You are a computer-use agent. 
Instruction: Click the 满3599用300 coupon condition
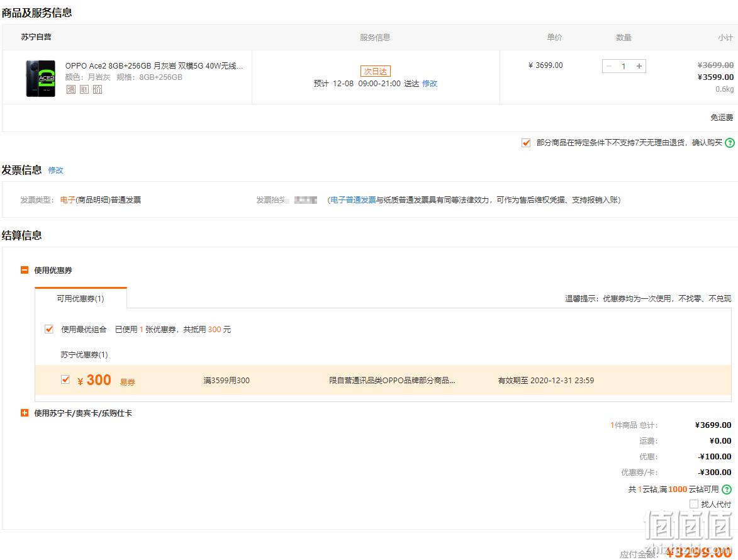click(x=226, y=380)
